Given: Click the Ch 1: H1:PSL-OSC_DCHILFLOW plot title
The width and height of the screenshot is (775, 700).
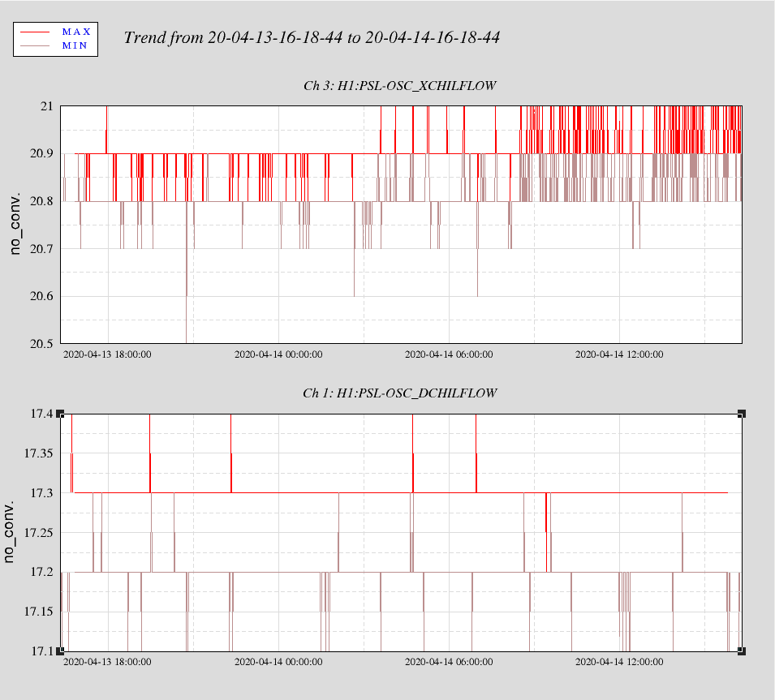Looking at the screenshot, I should pyautogui.click(x=399, y=393).
